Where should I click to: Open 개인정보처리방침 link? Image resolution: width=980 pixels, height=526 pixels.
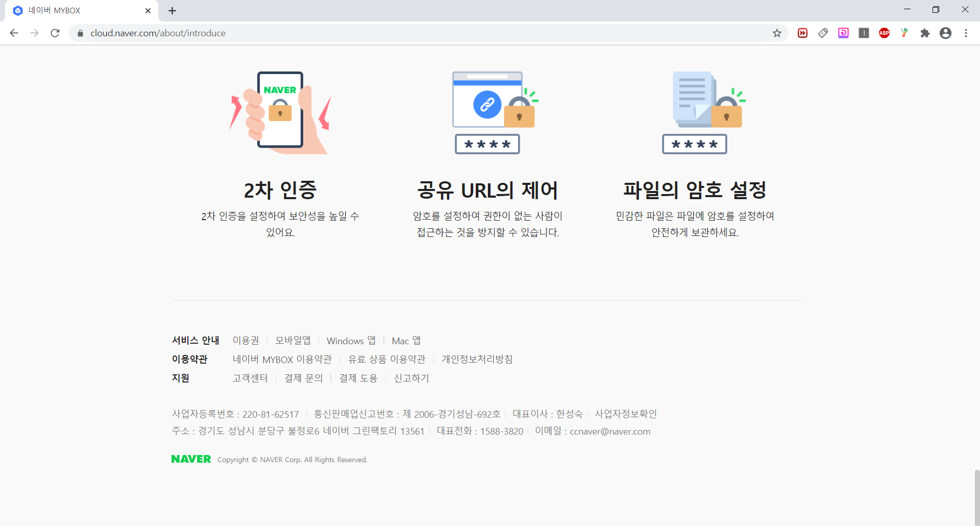point(477,360)
